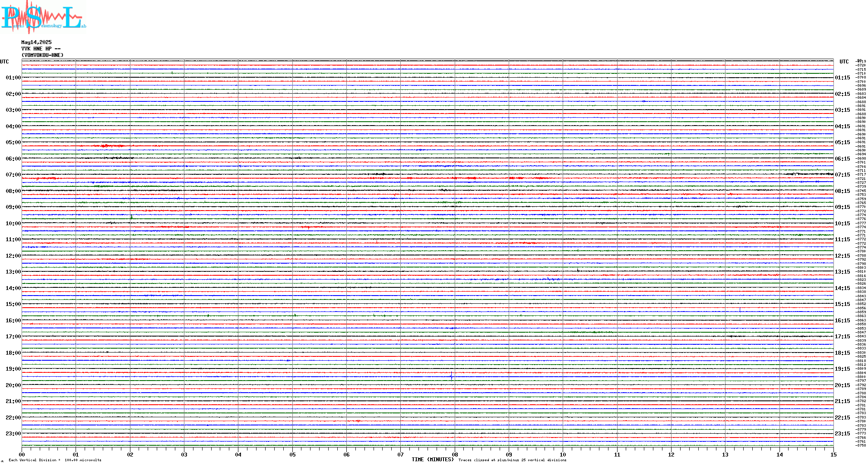The height and width of the screenshot is (466, 868).
Task: Click minute tick label 06 on bottom axis
Action: (346, 454)
